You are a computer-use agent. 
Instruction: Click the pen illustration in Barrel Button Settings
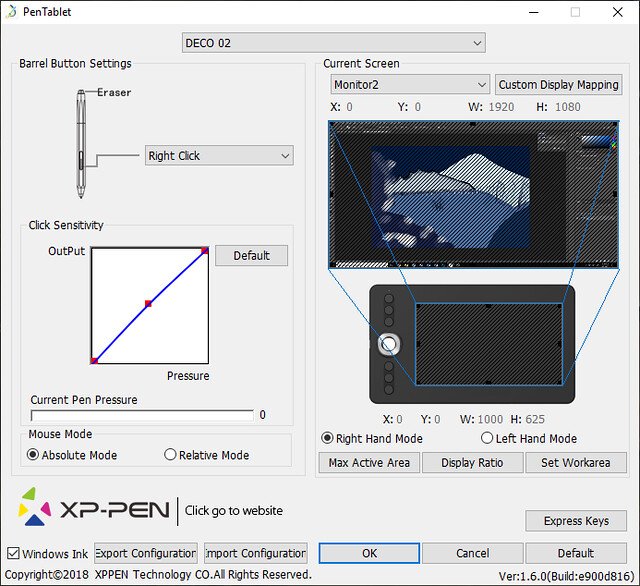(x=80, y=143)
